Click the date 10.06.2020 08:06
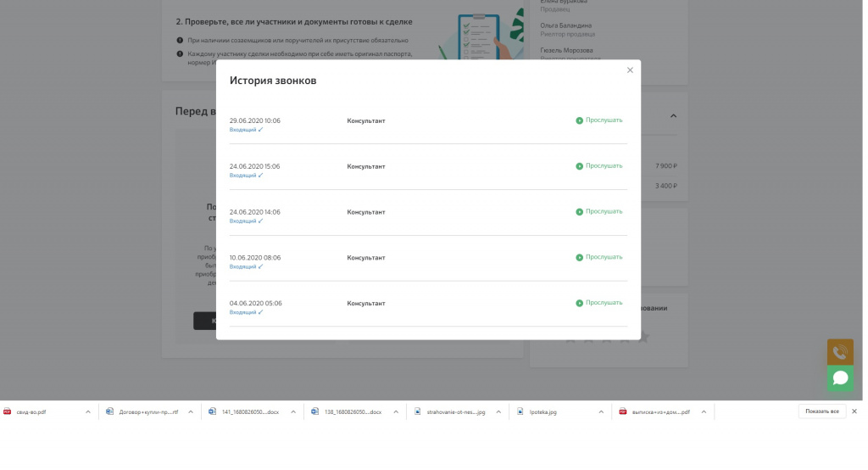The width and height of the screenshot is (868, 470). [254, 258]
